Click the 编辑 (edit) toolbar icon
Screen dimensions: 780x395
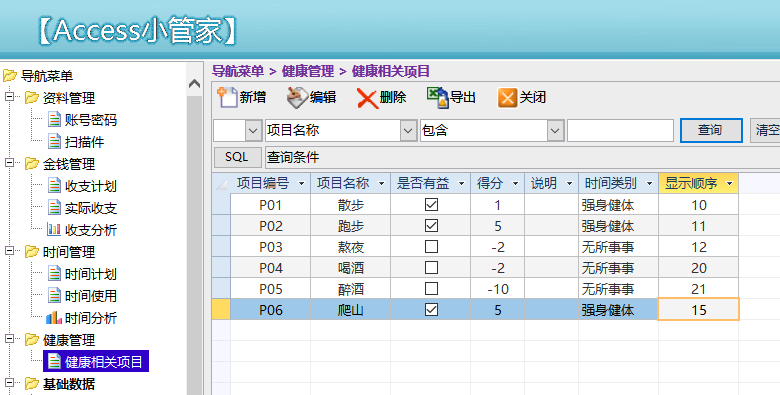coord(297,98)
